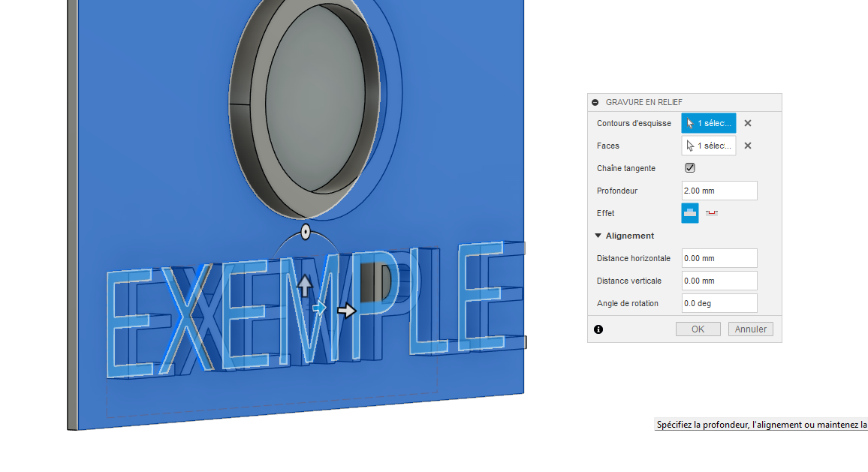Viewport: 868px width, 472px height.
Task: Click the Distance verticale field
Action: (x=719, y=281)
